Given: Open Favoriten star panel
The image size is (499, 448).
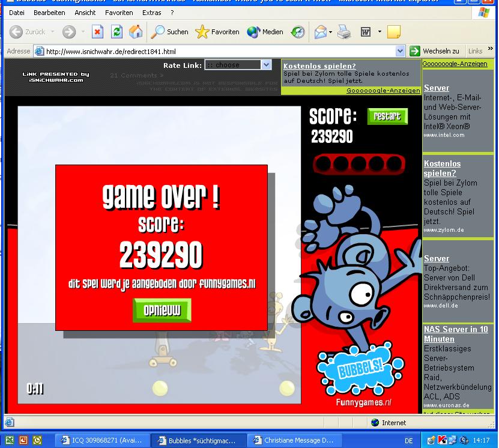Looking at the screenshot, I should click(202, 32).
